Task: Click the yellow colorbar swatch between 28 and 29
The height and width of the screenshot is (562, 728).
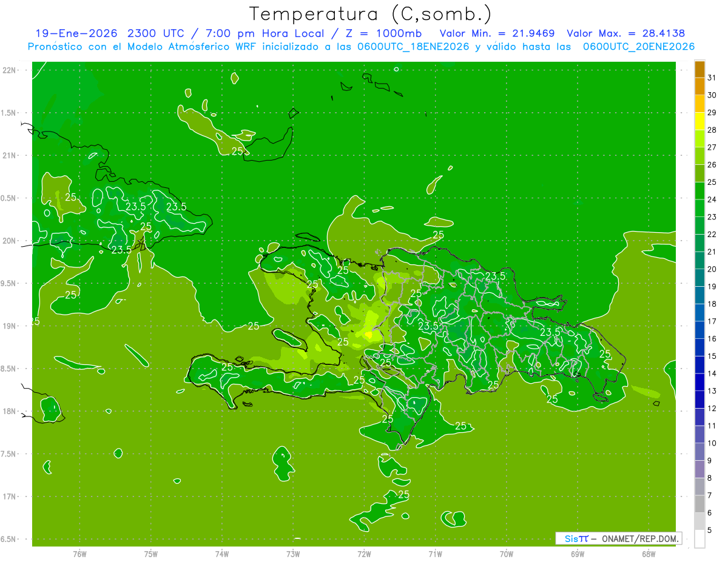Action: 699,121
